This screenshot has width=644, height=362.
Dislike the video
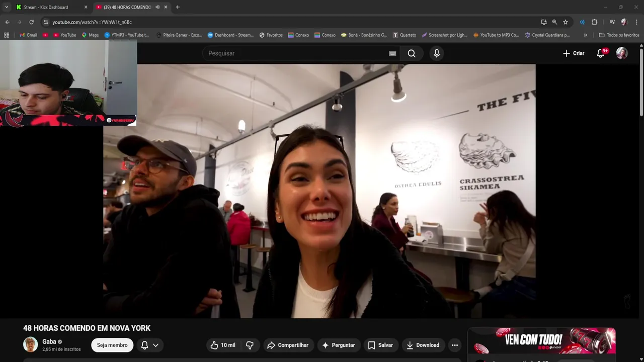[250, 345]
